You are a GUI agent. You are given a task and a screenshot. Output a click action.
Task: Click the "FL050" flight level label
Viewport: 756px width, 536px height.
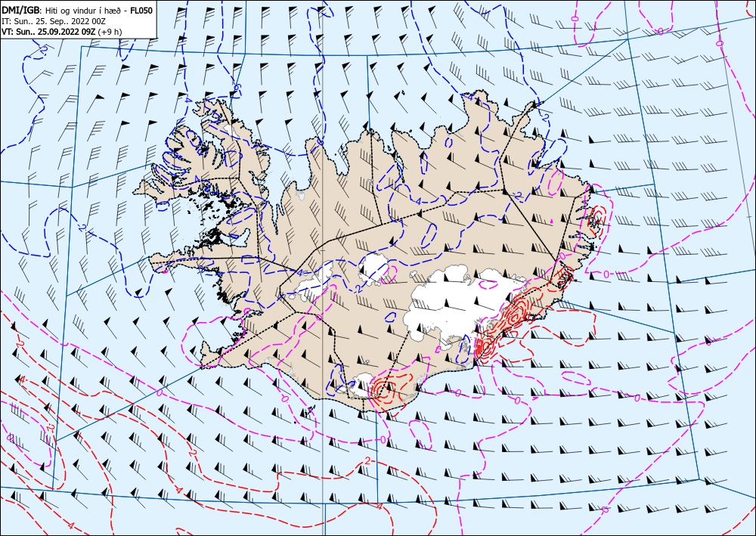pos(142,10)
